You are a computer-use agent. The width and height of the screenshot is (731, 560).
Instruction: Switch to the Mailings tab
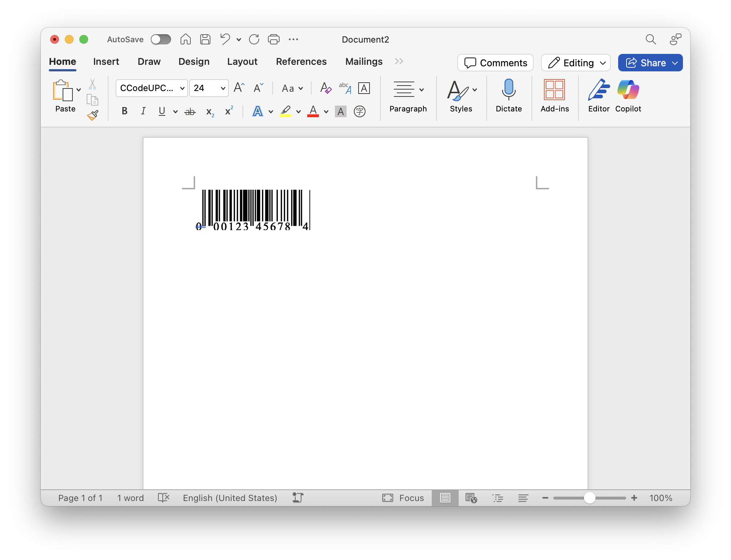coord(364,62)
